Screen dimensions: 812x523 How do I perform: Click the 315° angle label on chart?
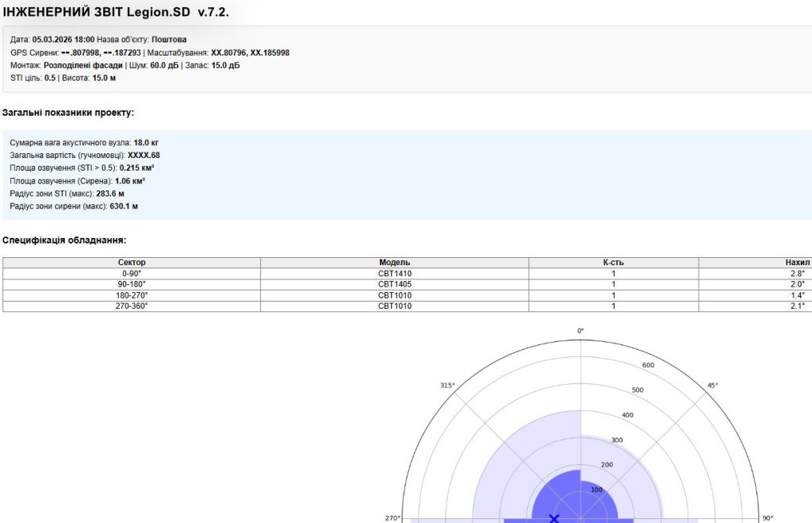coord(447,386)
